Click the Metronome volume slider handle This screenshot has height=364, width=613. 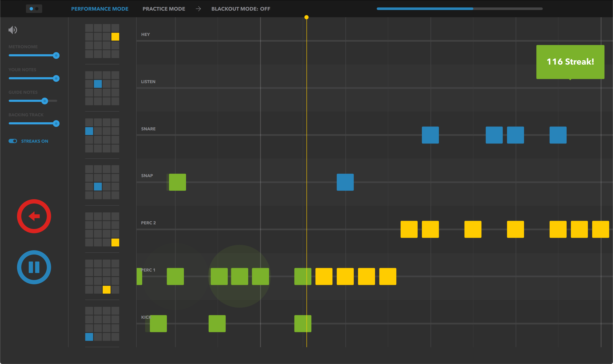pyautogui.click(x=56, y=55)
